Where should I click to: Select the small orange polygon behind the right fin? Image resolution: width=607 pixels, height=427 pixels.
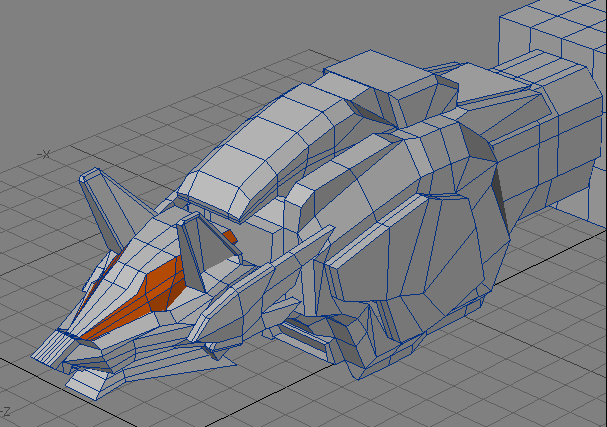click(x=230, y=237)
